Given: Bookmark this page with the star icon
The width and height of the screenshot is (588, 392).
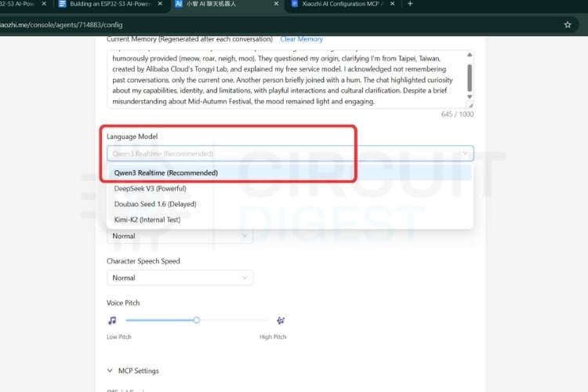Looking at the screenshot, I should (x=568, y=25).
